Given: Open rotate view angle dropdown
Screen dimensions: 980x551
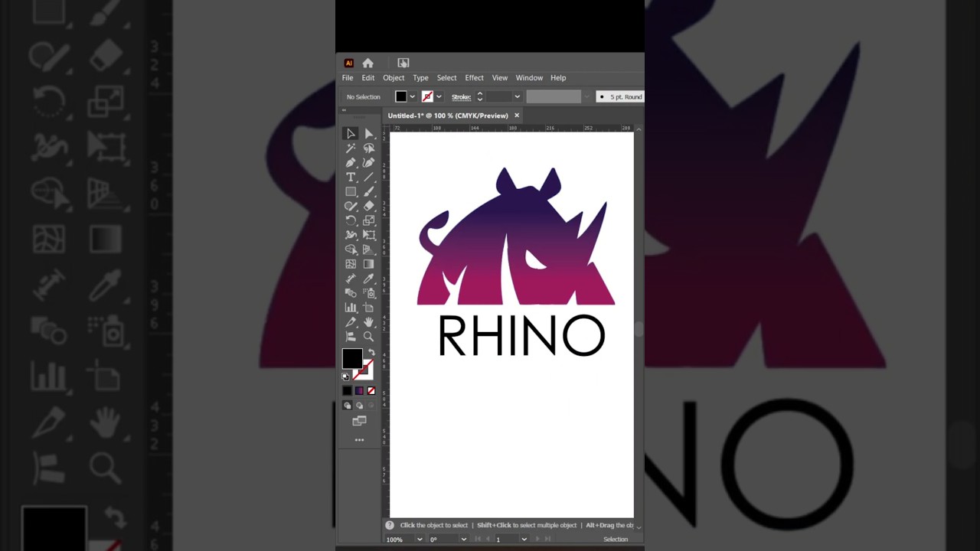Looking at the screenshot, I should click(x=463, y=540).
